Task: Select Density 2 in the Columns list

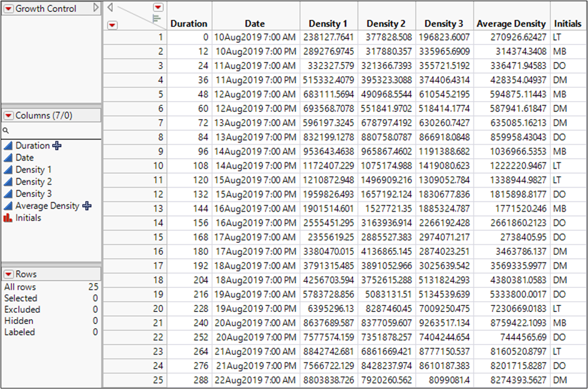Action: coord(34,182)
